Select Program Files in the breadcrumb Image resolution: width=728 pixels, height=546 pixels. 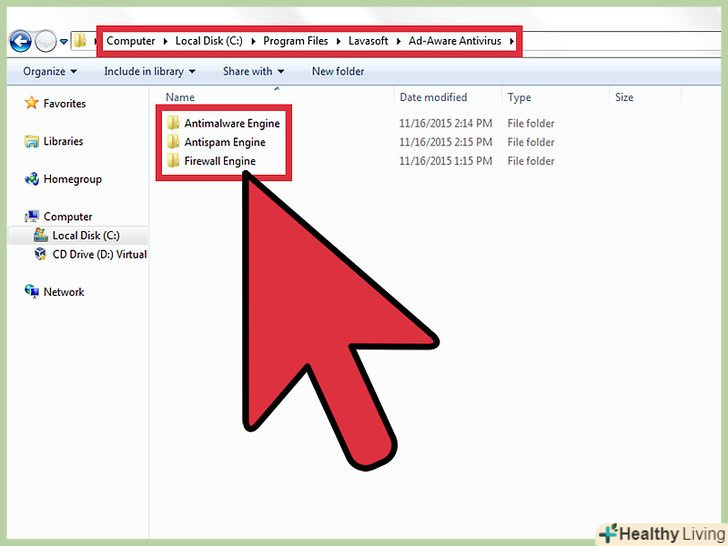coord(295,41)
